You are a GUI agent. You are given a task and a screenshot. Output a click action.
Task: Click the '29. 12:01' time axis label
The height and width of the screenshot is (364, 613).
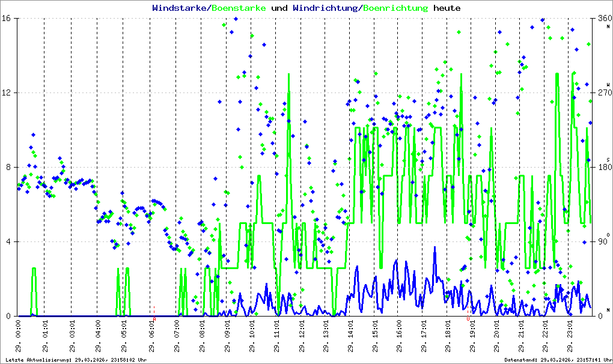(302, 336)
